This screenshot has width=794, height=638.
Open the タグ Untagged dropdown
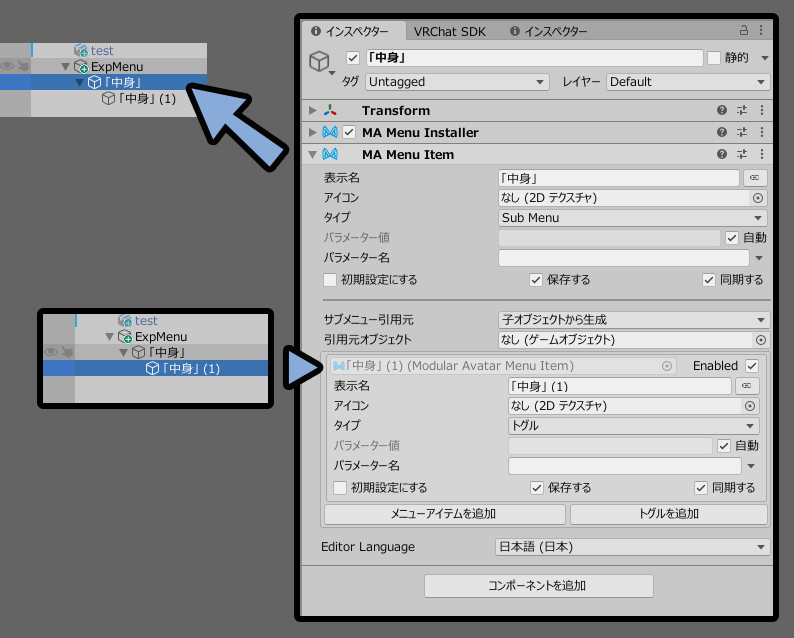pyautogui.click(x=457, y=82)
